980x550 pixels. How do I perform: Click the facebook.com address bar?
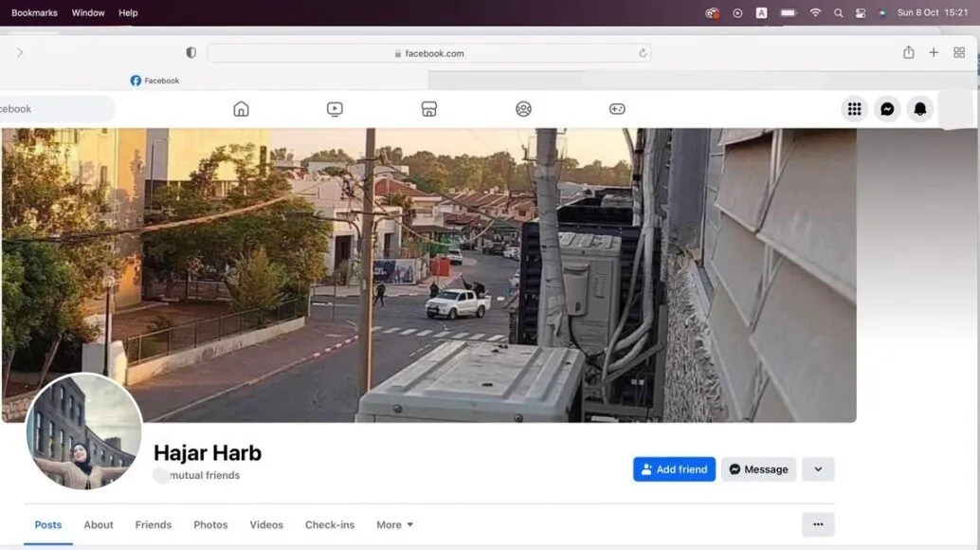click(x=428, y=53)
